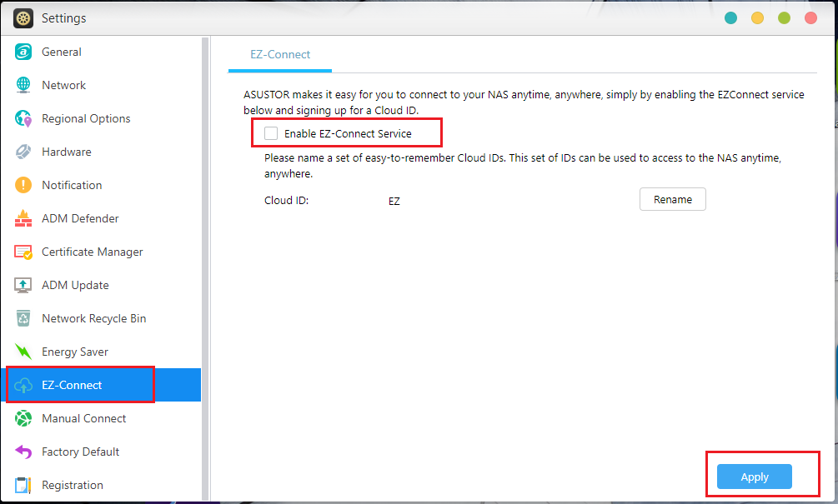Image resolution: width=838 pixels, height=504 pixels.
Task: Click the sidebar vertical scrollbar
Action: tap(204, 268)
